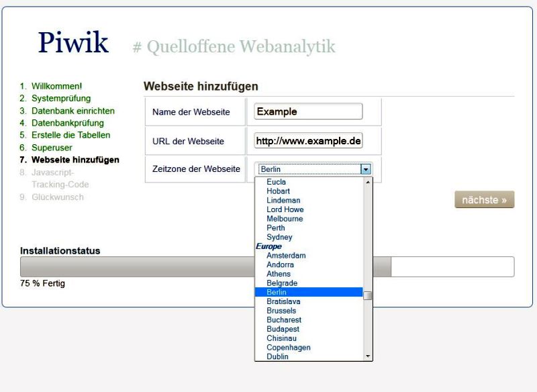Click the URL der Webseite input field
Image resolution: width=537 pixels, height=392 pixels.
tap(308, 141)
